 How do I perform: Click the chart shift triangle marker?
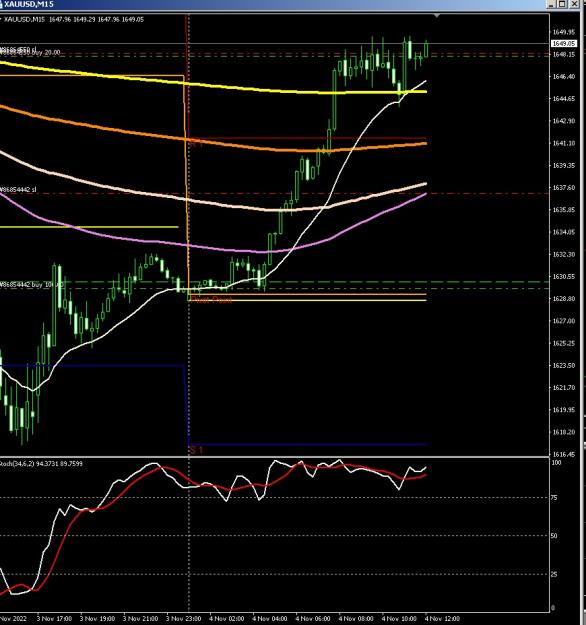pos(437,16)
